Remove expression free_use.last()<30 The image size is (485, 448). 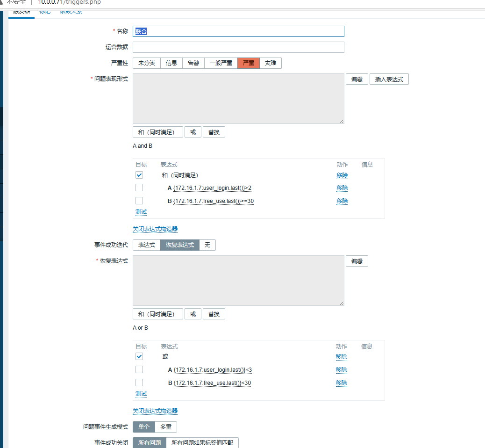pyautogui.click(x=341, y=383)
